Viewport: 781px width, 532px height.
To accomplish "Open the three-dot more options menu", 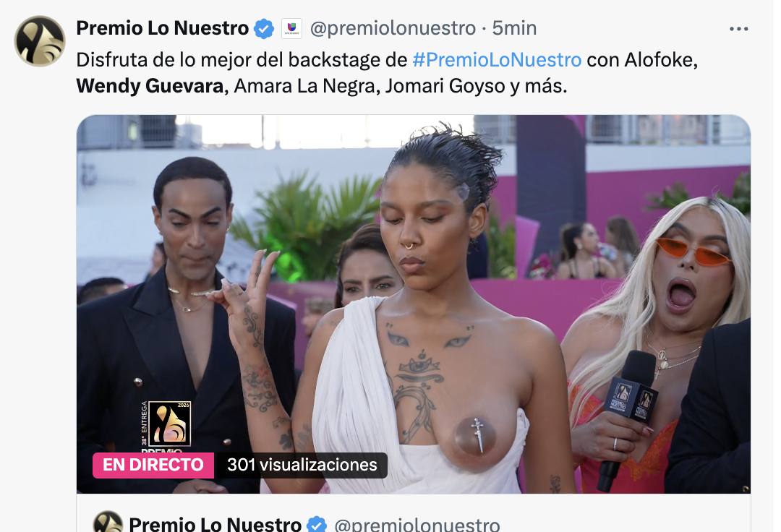I will tap(738, 29).
